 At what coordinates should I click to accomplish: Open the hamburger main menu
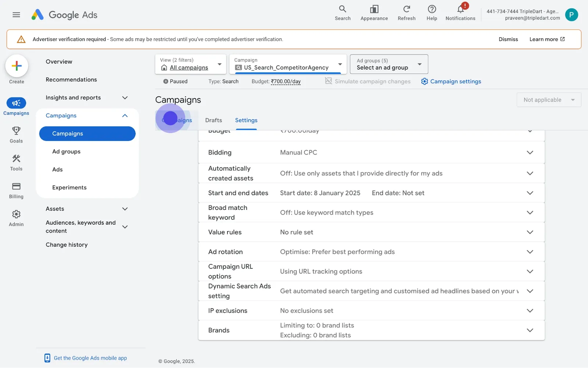pos(16,15)
